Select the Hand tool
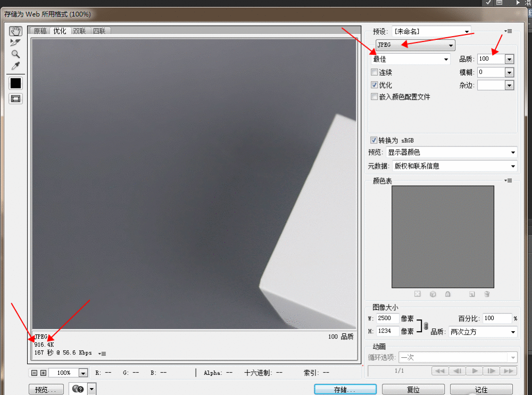Screen dimensions: 532x395 15,31
